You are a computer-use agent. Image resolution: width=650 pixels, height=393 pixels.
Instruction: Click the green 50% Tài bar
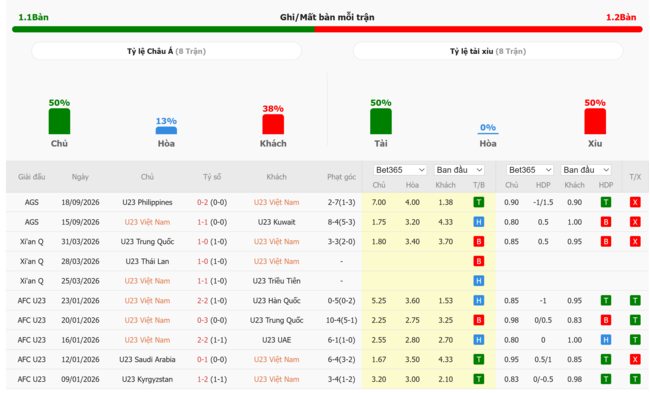(381, 121)
